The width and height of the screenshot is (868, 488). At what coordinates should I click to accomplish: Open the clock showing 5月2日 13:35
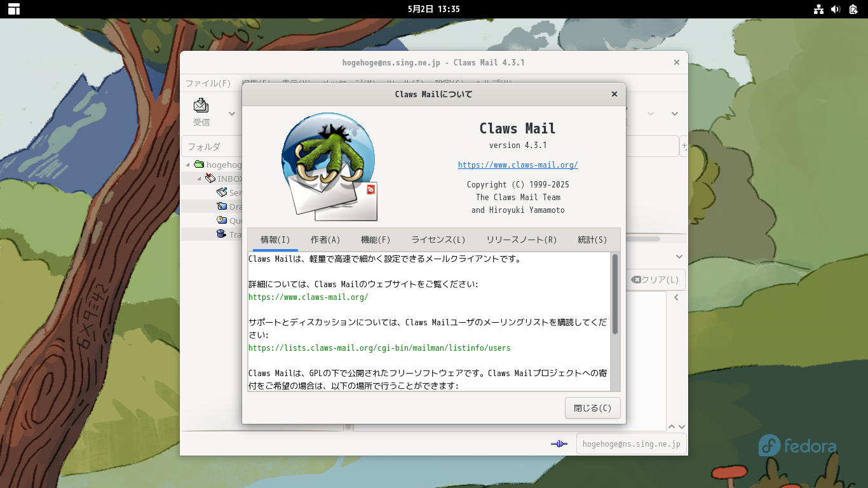(x=434, y=9)
